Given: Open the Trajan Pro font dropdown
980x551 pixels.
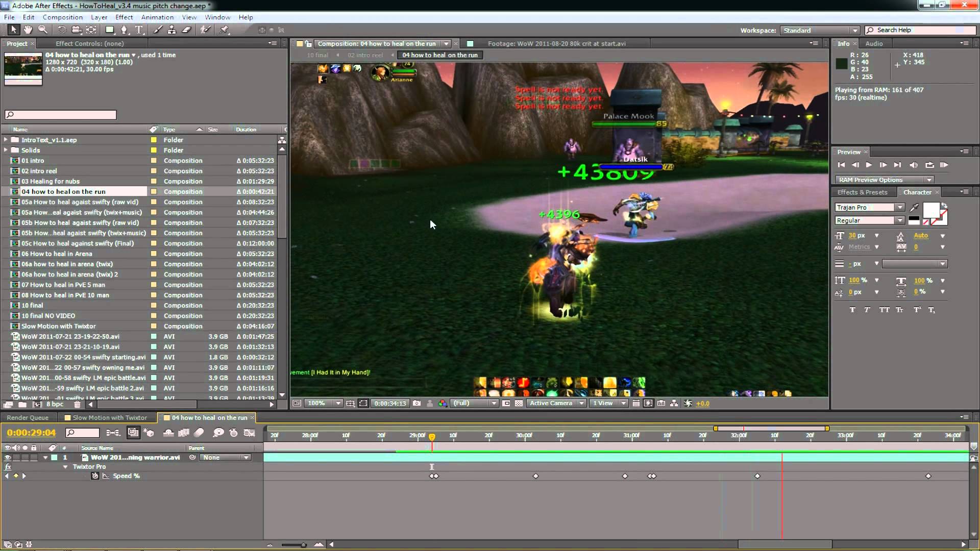Looking at the screenshot, I should click(870, 207).
